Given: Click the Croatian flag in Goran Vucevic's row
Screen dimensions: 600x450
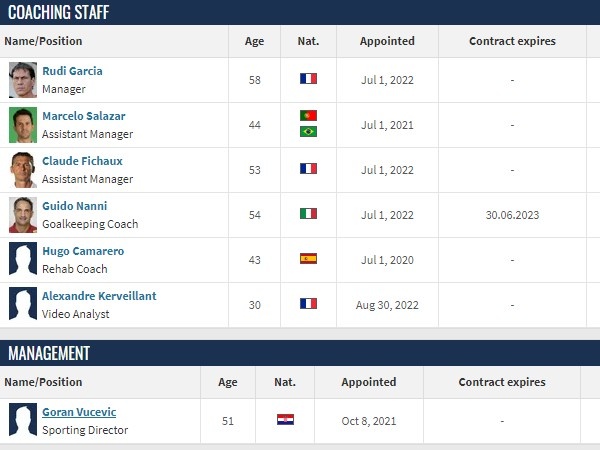Looking at the screenshot, I should tap(285, 419).
